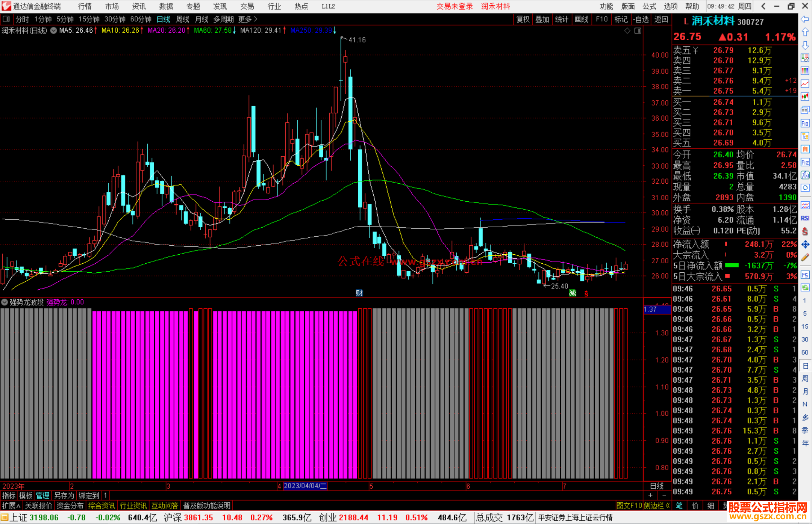Select the pencil drawing tool icon

[x=805, y=257]
